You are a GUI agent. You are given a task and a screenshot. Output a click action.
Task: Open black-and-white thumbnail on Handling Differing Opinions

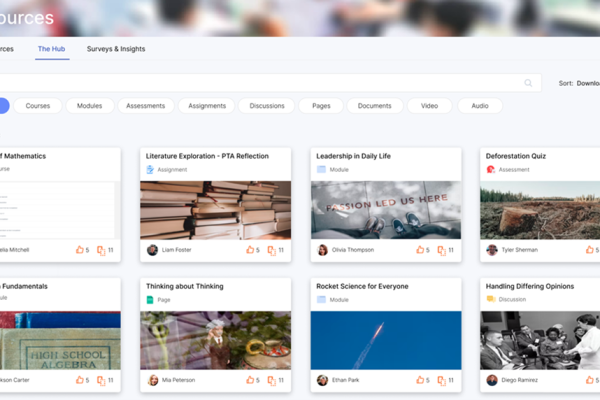pos(540,340)
